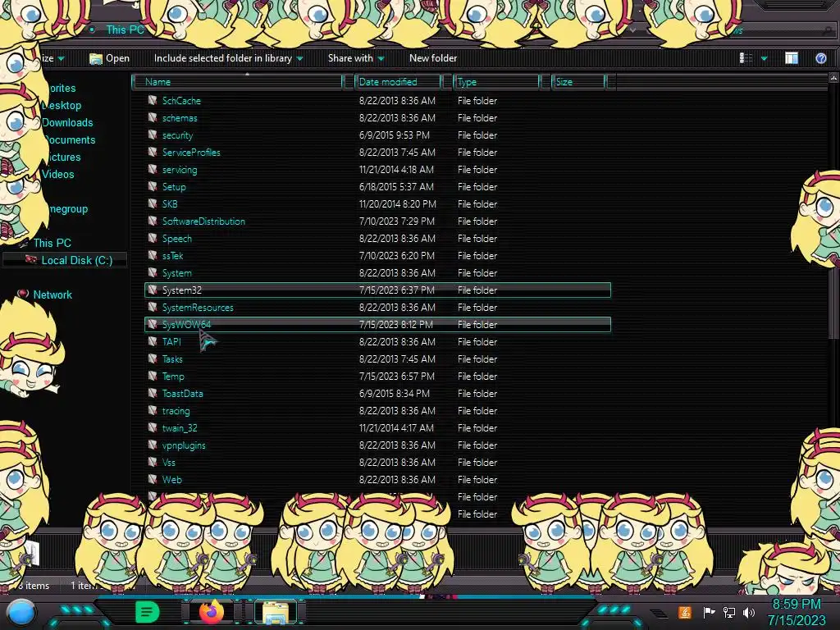Screen dimensions: 840x630
Task: Sort by the Type column header
Action: click(498, 81)
